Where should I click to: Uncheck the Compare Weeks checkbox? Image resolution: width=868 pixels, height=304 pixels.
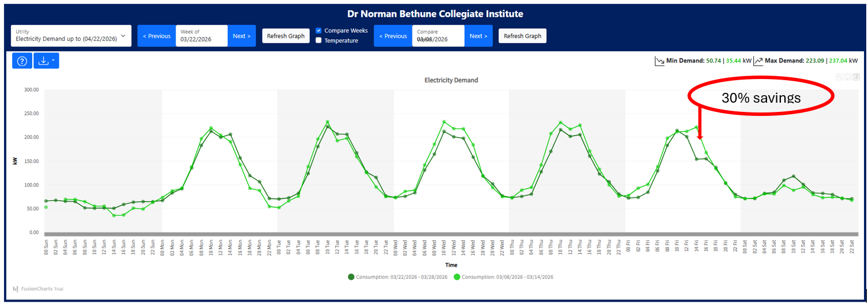[x=318, y=31]
